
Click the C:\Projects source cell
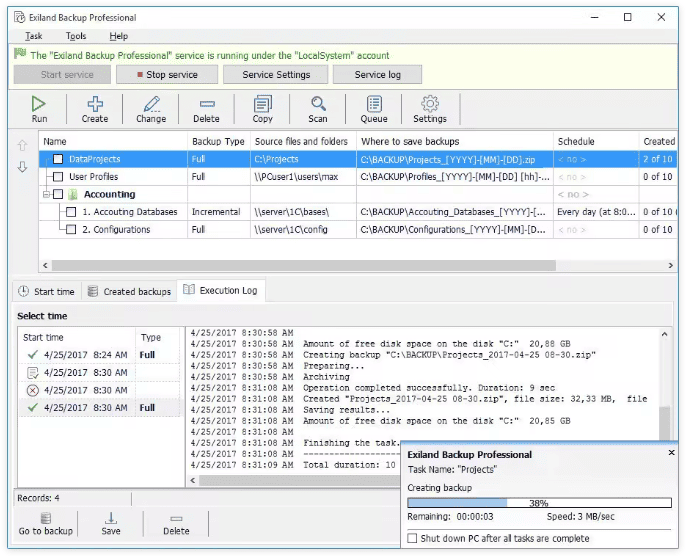(303, 159)
